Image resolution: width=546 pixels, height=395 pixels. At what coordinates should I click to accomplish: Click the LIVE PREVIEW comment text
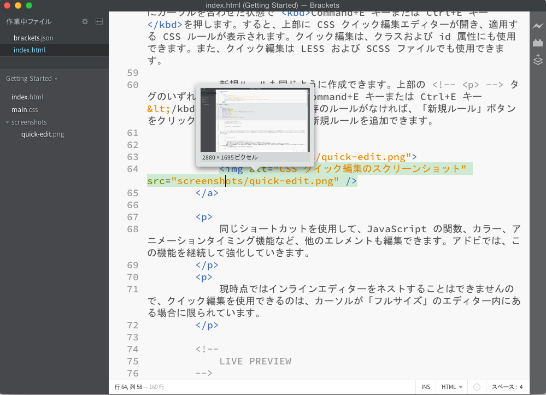[255, 362]
